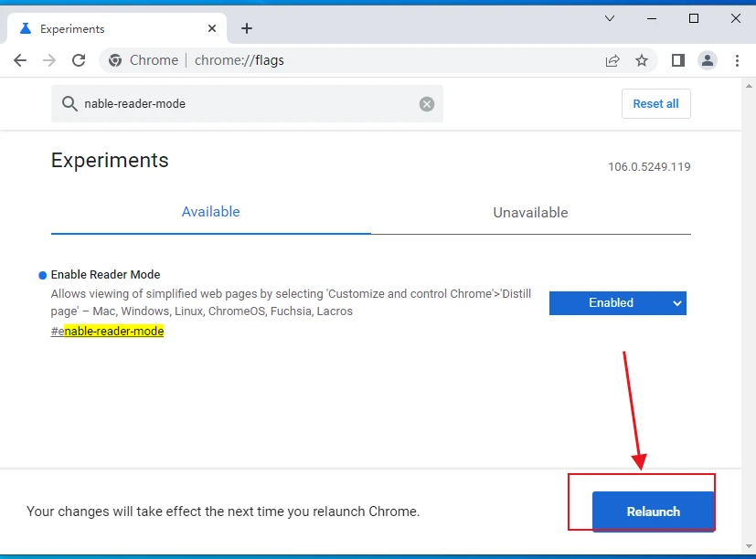Screen dimensions: 756x559
Task: Open the Enabled dropdown for Reader Mode
Action: [618, 303]
